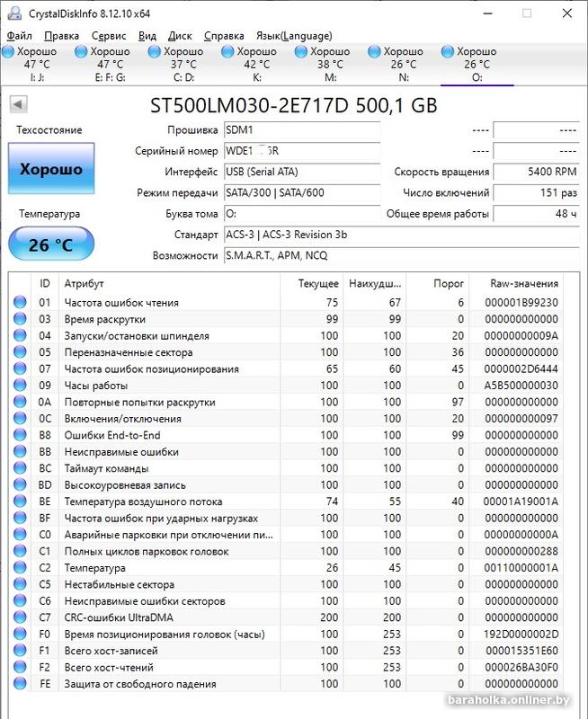The image size is (588, 719).
Task: Select disk status icon for drive O:
Action: 448,52
